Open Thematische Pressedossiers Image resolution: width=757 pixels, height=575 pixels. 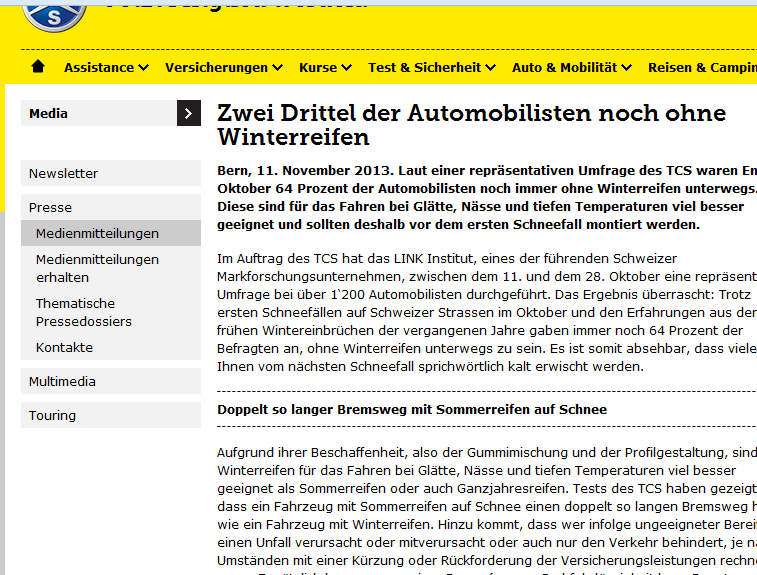point(111,312)
